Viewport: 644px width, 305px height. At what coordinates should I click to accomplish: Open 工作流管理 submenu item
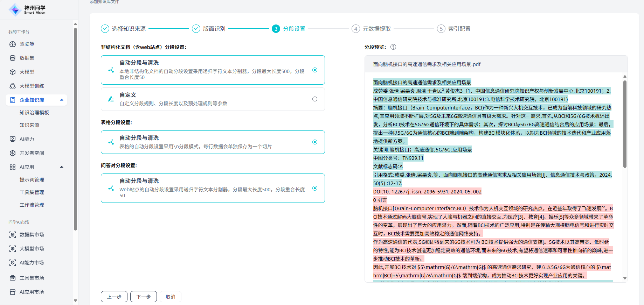coord(32,205)
